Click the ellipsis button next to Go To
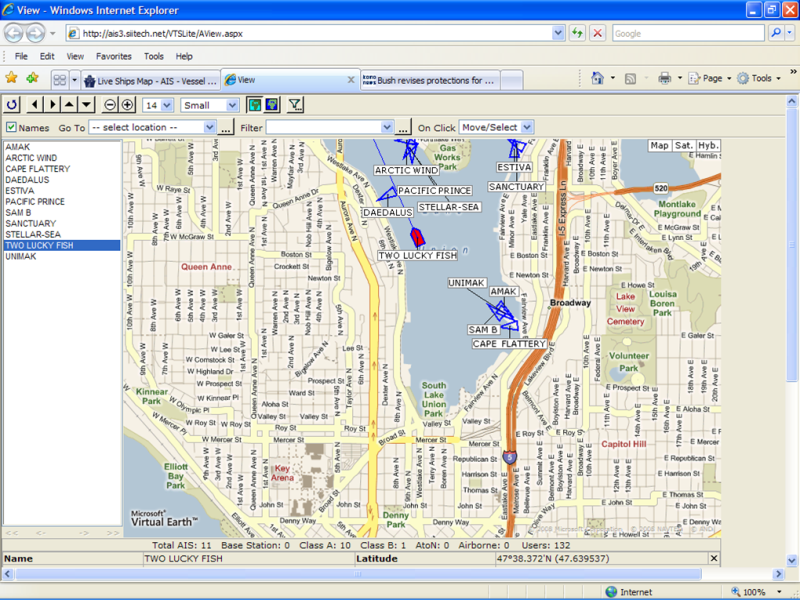Viewport: 800px width, 600px height. point(226,128)
